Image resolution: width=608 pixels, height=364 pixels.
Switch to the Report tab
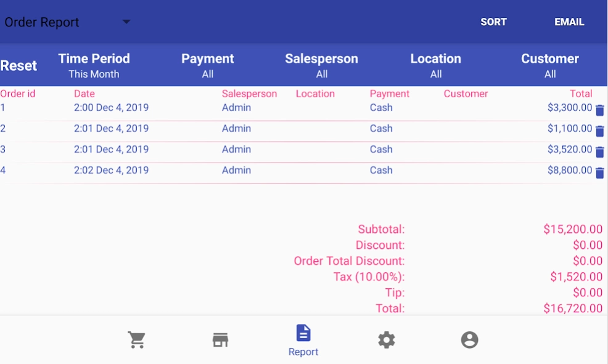[303, 339]
